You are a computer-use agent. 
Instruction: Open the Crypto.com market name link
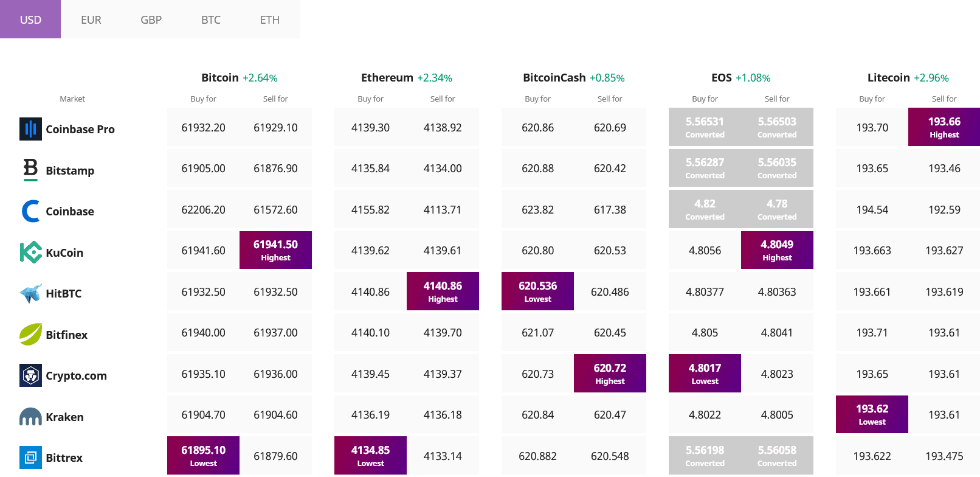tap(77, 375)
